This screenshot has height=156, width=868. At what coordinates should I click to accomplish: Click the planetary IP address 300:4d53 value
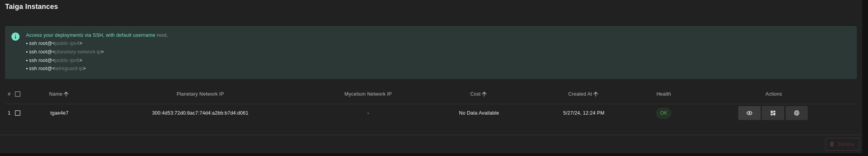[200, 113]
